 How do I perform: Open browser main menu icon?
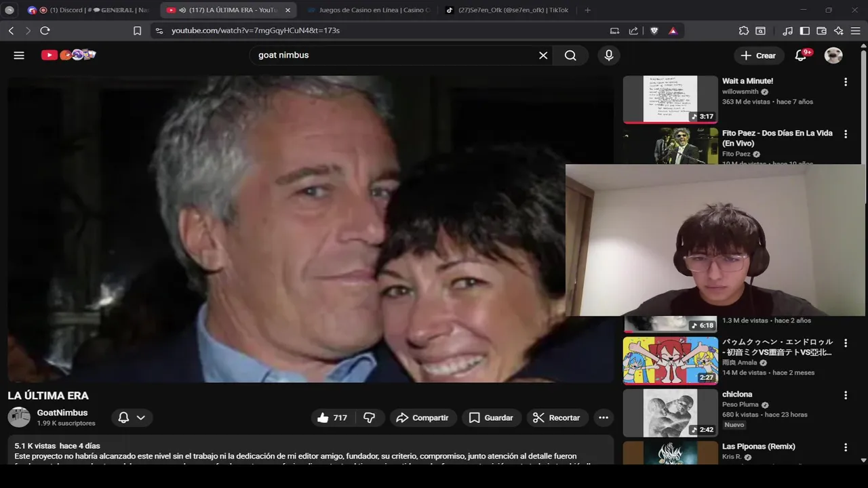click(856, 30)
